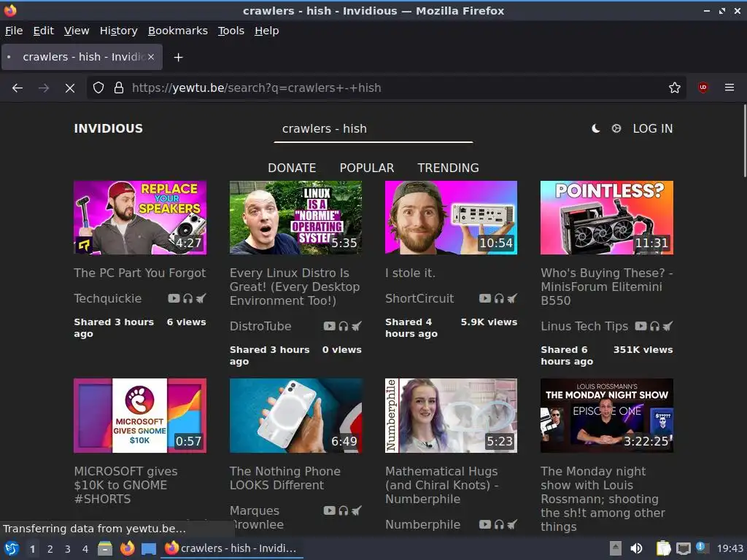Click Techquickie audio mode headphones icon
The image size is (747, 560).
[x=187, y=298]
